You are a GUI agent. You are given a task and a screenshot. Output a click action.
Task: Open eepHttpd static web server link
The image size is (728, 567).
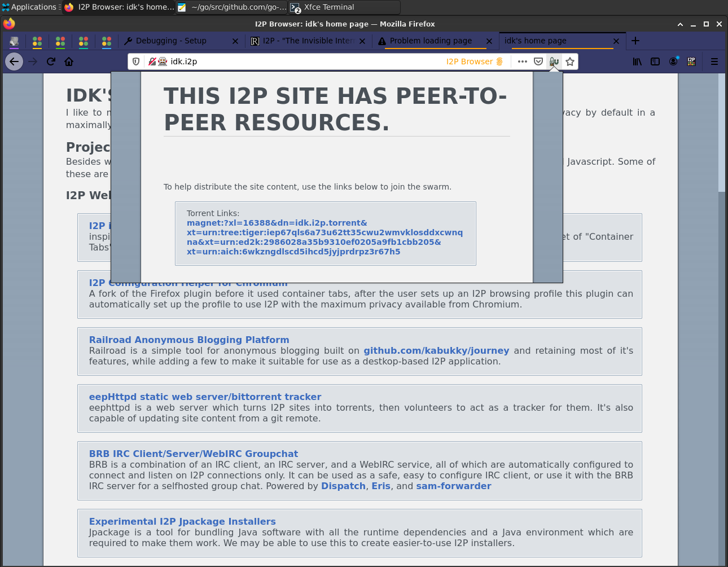[x=205, y=397]
